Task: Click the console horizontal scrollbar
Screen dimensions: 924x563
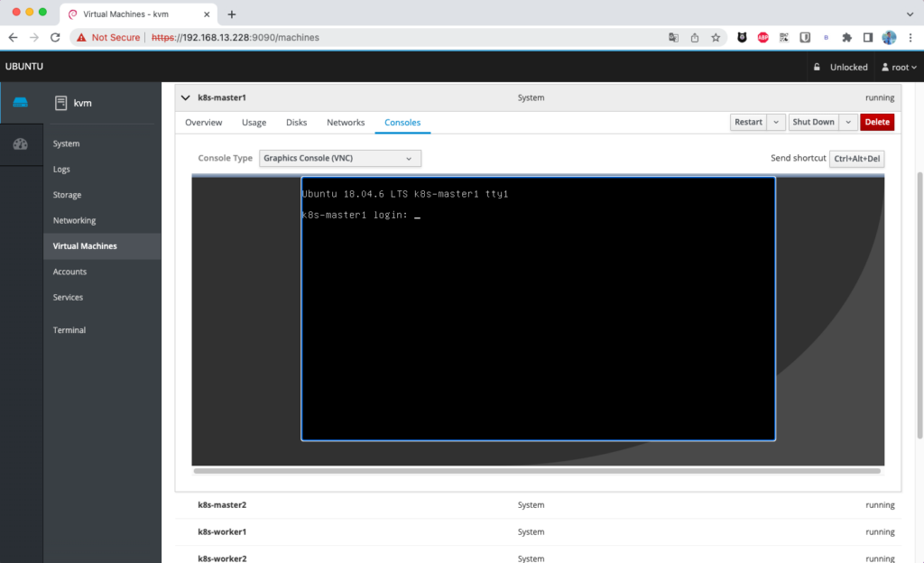Action: pyautogui.click(x=537, y=471)
